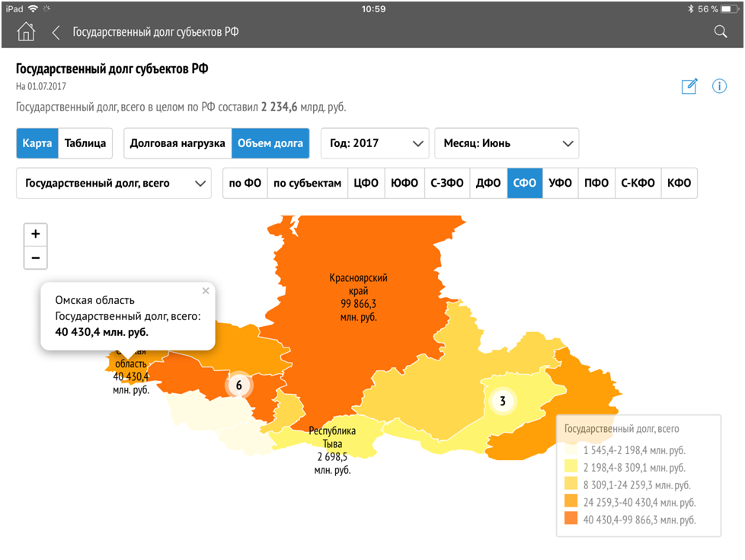The image size is (745, 560).
Task: Select Долговая нагрузка mode
Action: (177, 143)
